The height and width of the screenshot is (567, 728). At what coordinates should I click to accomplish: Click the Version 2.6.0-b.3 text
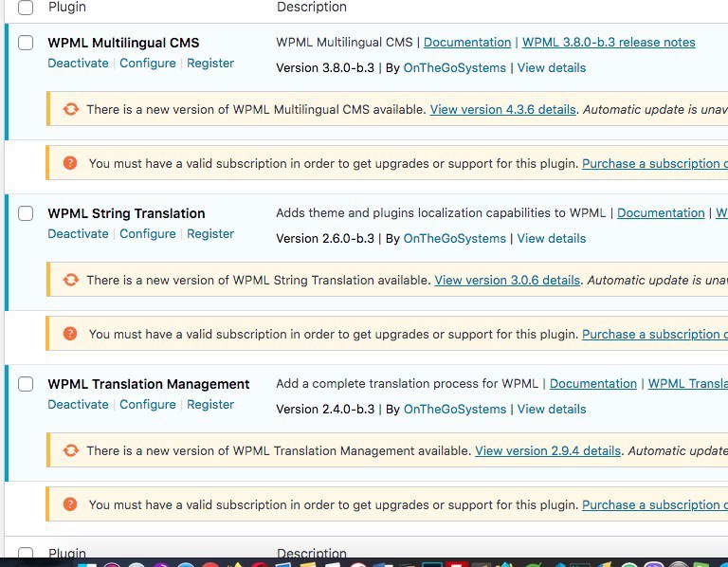(325, 238)
